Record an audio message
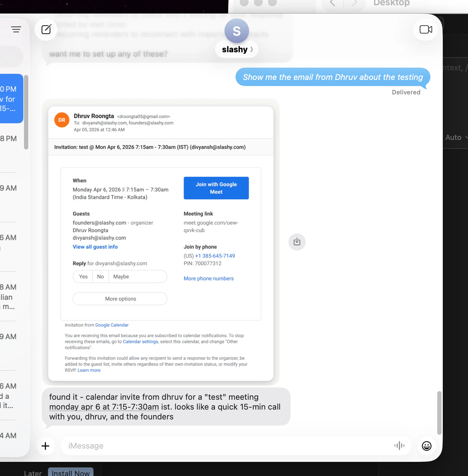This screenshot has height=476, width=468. [399, 446]
